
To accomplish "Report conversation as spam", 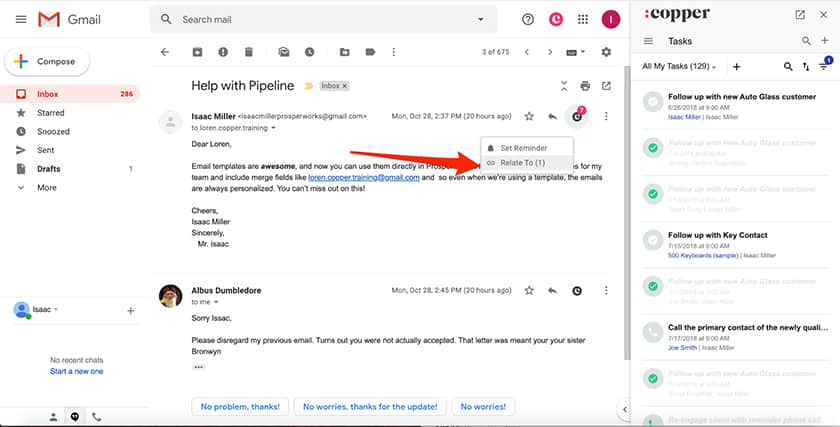I will pyautogui.click(x=223, y=52).
